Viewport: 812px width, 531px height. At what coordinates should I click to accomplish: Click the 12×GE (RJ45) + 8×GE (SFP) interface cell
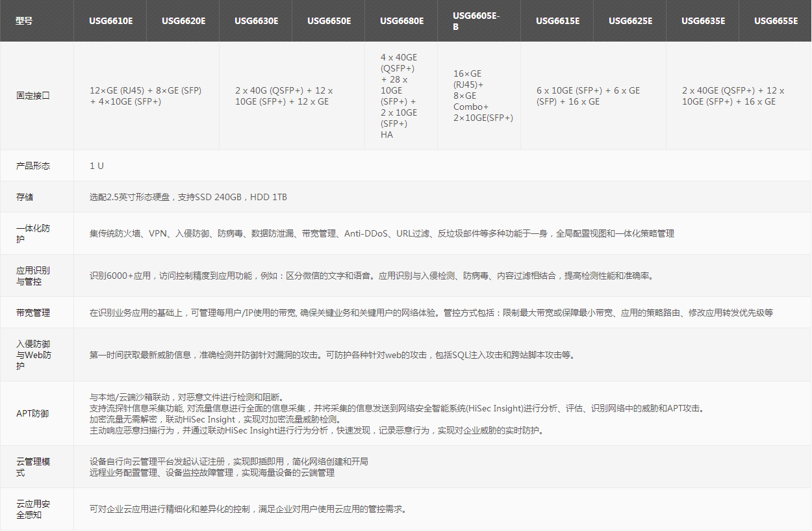[146, 96]
